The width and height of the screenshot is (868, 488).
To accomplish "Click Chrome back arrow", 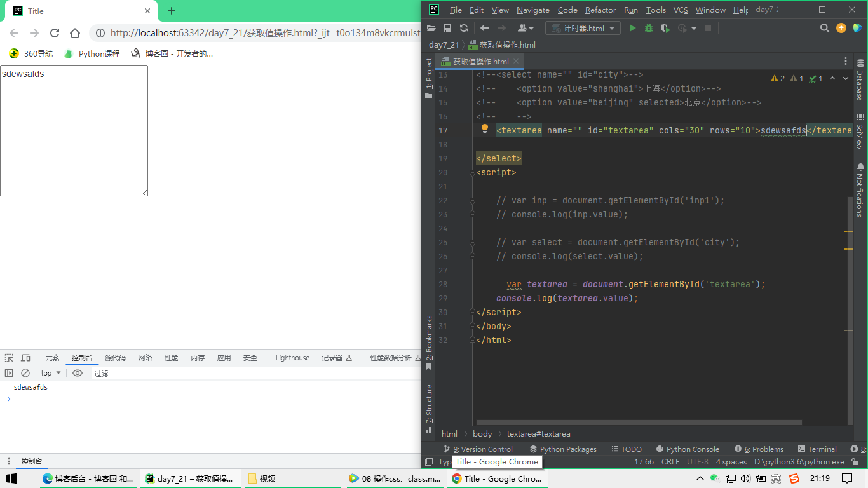I will 14,33.
